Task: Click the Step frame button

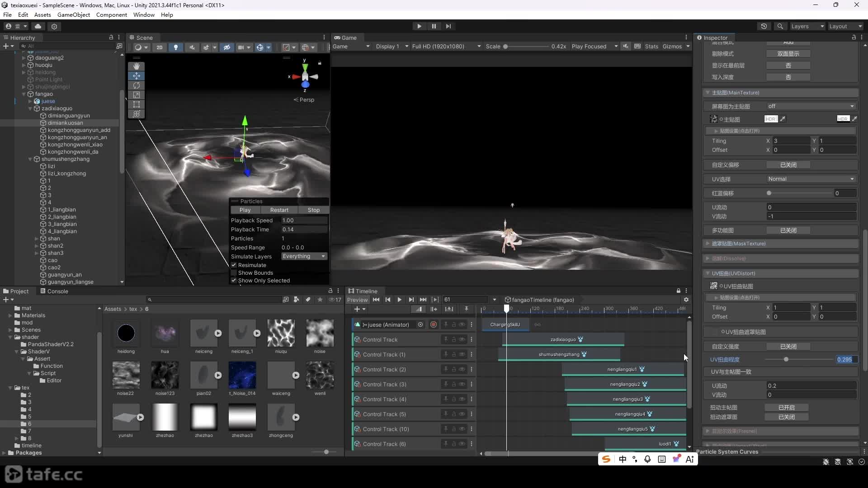Action: tap(448, 26)
